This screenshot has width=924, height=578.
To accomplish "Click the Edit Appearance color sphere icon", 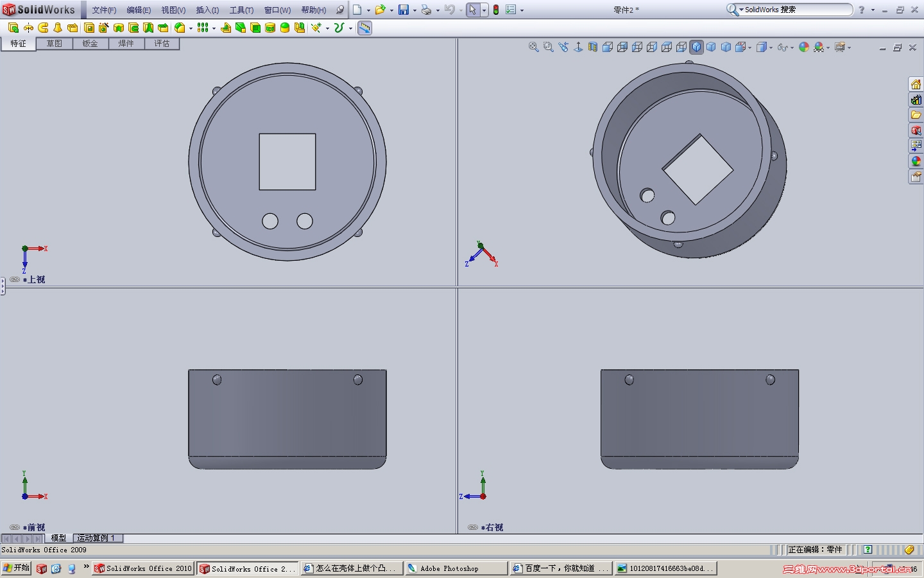I will tap(804, 47).
